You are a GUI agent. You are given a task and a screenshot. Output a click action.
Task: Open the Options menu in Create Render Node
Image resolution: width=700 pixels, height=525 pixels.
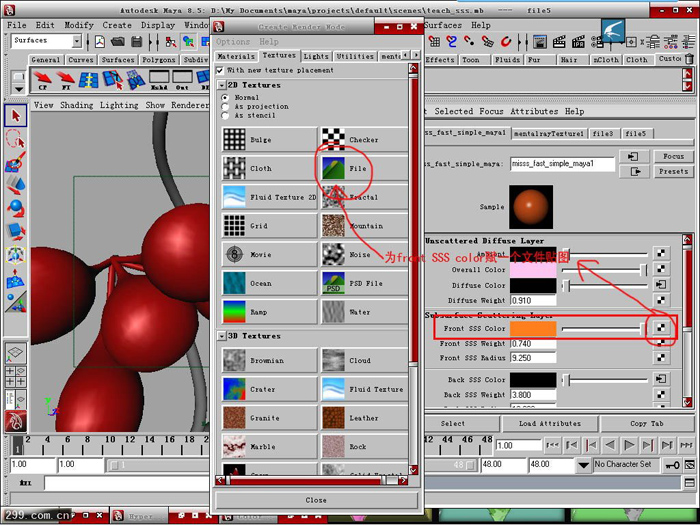tap(233, 42)
